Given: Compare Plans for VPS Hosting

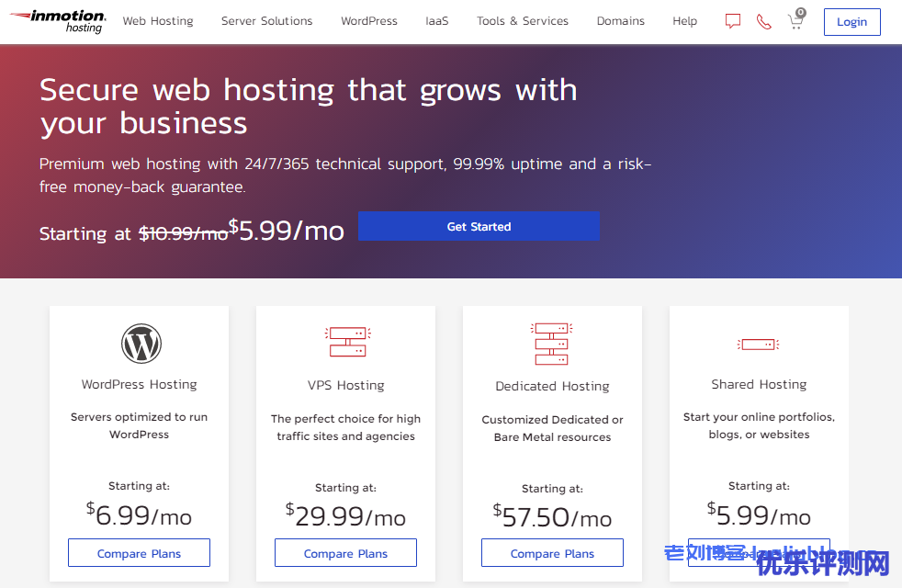Looking at the screenshot, I should tap(345, 553).
